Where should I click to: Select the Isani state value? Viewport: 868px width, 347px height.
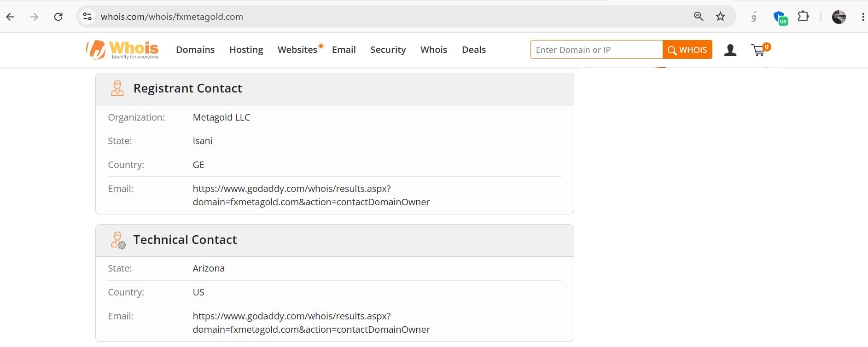203,141
